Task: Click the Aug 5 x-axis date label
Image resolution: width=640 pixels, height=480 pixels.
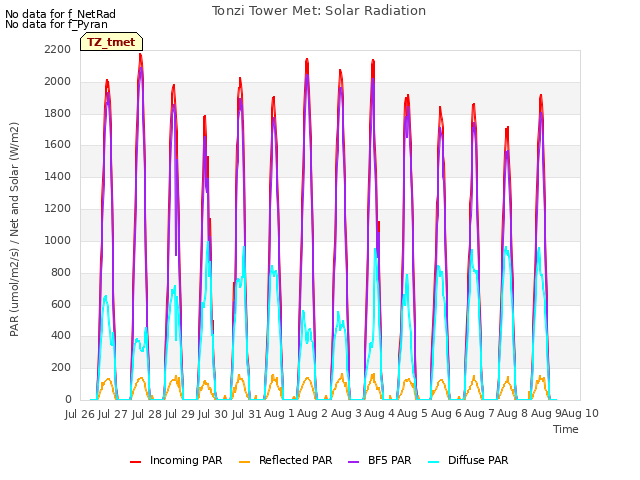Action: tap(413, 413)
